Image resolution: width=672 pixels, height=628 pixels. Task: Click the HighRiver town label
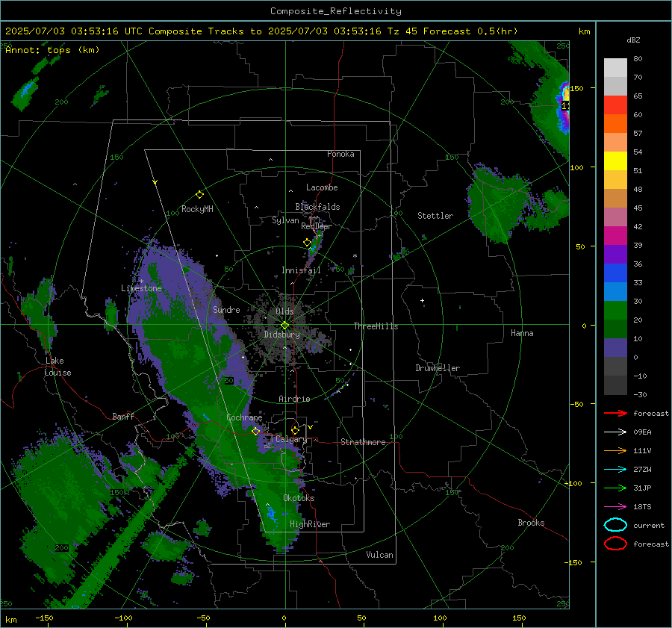coord(310,524)
